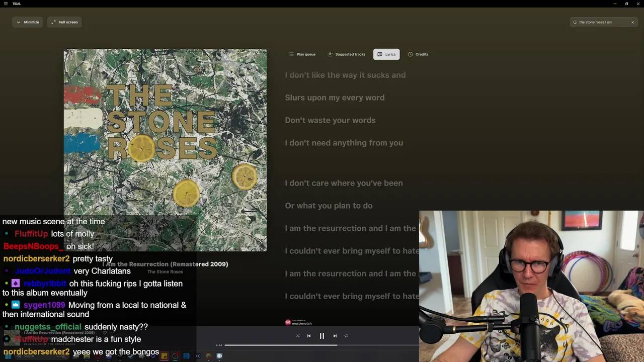Skip to the next track
The image size is (644, 362).
335,336
